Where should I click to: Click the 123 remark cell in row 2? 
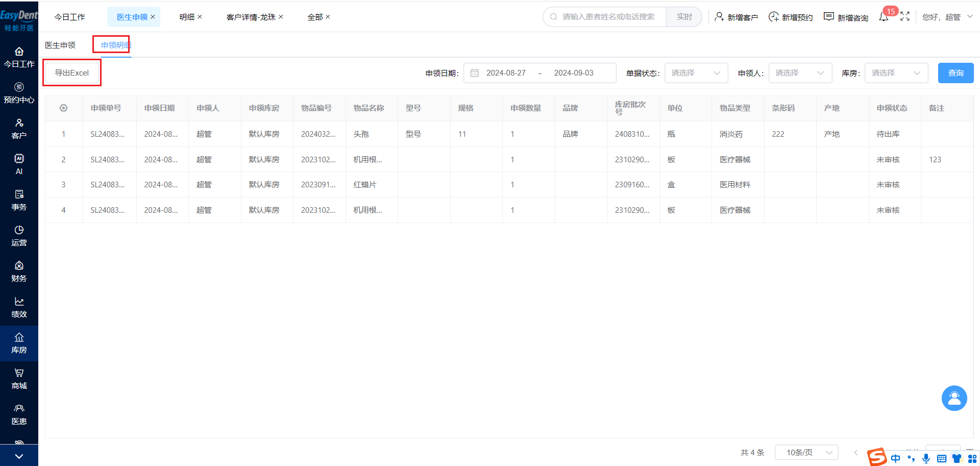pyautogui.click(x=935, y=160)
